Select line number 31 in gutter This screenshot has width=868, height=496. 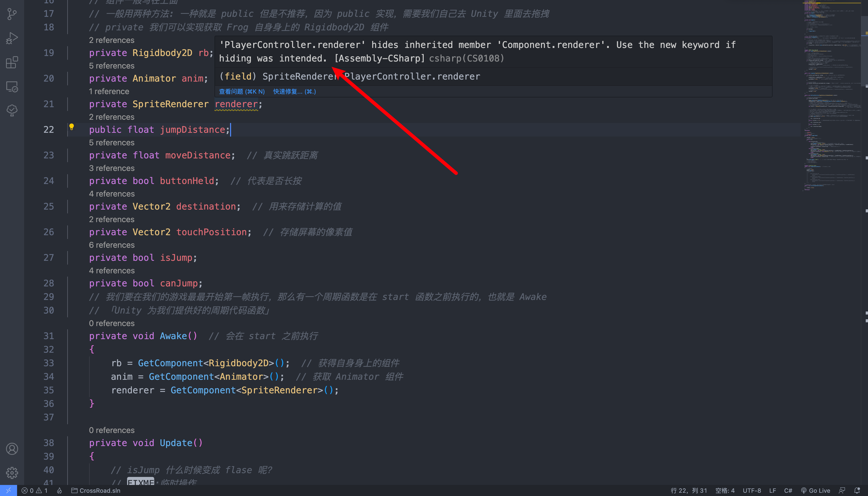click(x=49, y=336)
